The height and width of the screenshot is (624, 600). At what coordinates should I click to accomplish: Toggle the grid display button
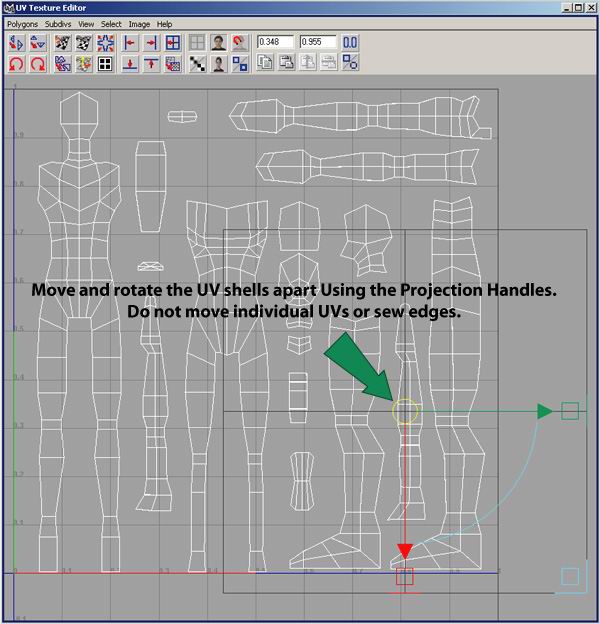pyautogui.click(x=198, y=43)
